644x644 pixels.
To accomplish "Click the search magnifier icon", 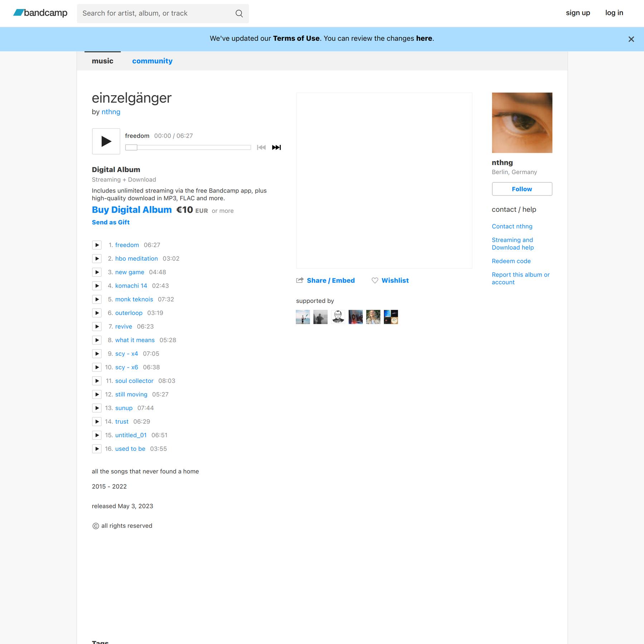I will (x=239, y=14).
